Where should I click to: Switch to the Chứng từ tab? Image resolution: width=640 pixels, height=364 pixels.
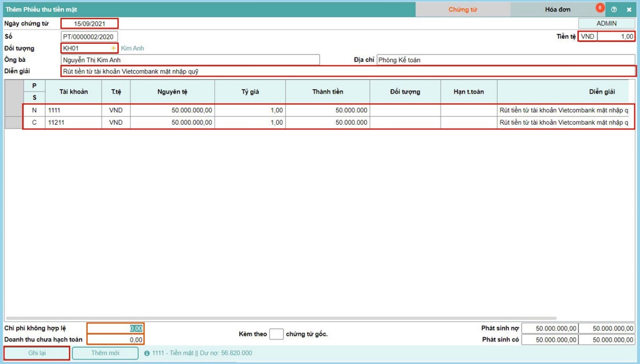463,9
